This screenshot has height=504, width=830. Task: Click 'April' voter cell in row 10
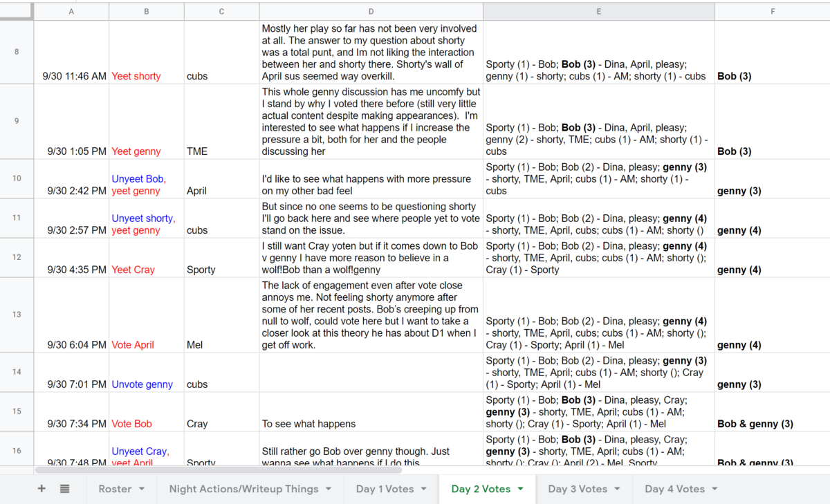pyautogui.click(x=221, y=179)
